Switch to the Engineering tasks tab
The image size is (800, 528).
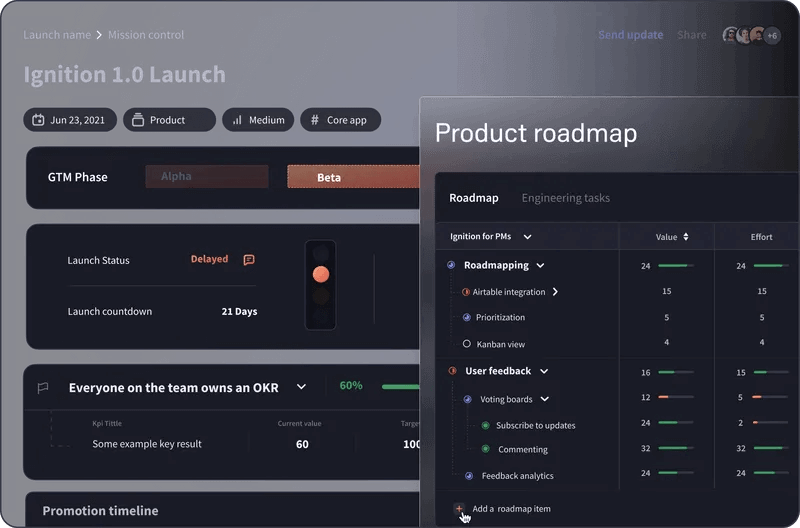click(565, 198)
